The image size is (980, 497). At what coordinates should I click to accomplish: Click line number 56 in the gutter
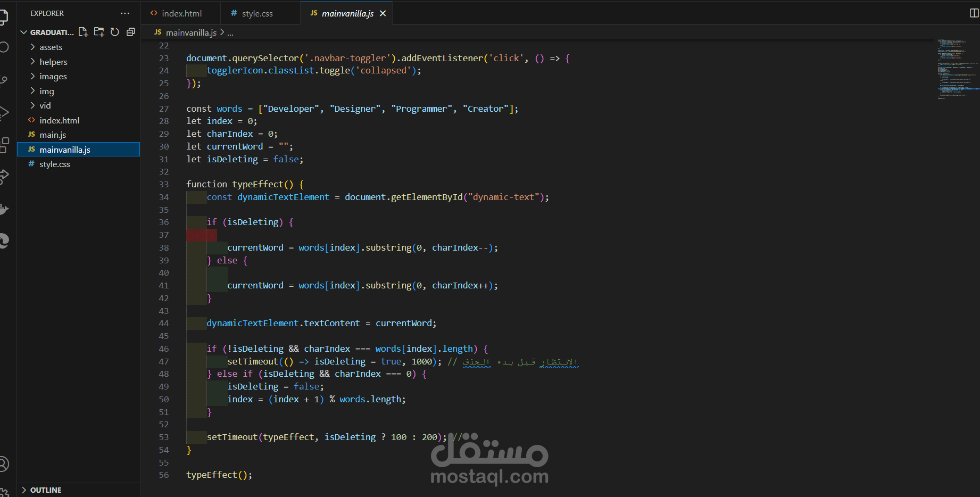[x=164, y=475]
